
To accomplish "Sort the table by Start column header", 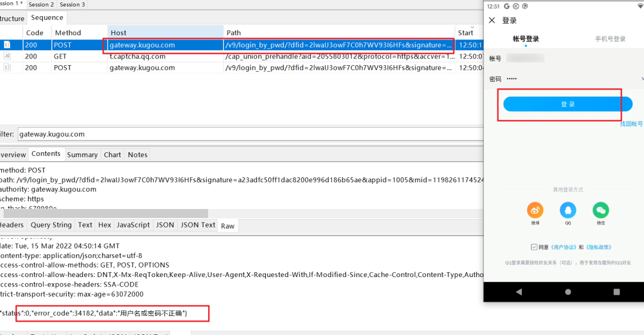I will point(469,32).
